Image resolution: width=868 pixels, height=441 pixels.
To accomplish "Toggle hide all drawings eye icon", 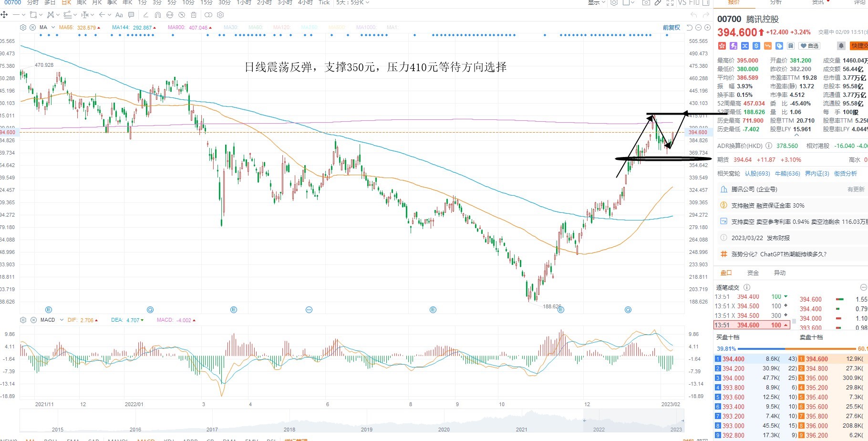I will pyautogui.click(x=182, y=15).
